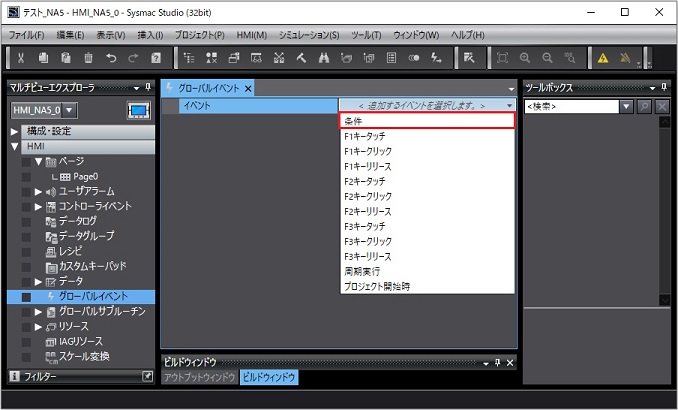Expand the ユーザアラーム tree node
The height and width of the screenshot is (410, 678).
click(x=39, y=191)
